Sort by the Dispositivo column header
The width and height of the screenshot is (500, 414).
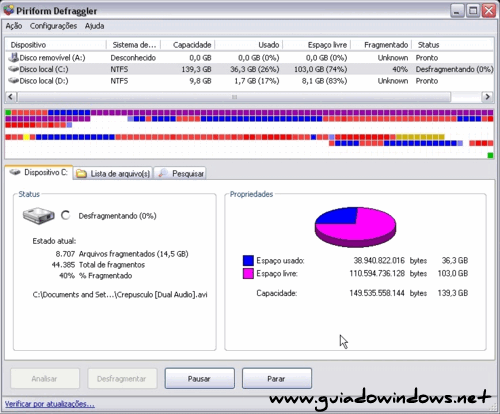pyautogui.click(x=56, y=45)
